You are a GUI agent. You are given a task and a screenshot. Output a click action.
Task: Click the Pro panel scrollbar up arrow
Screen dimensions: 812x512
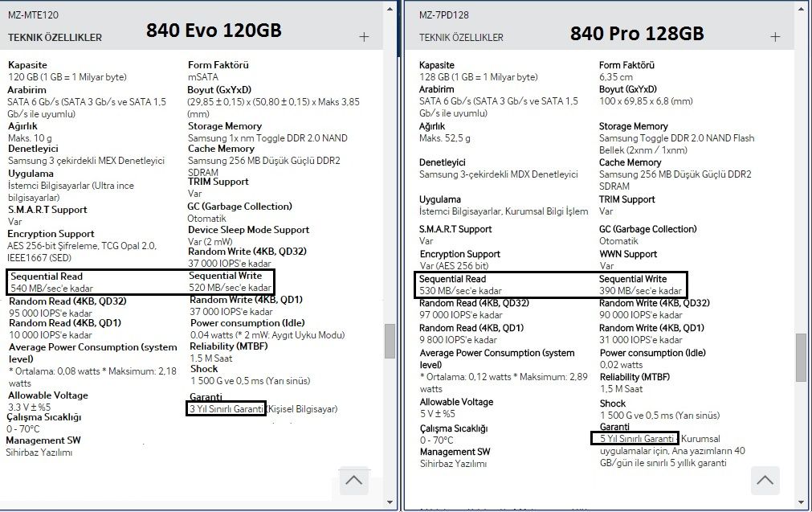click(x=801, y=9)
